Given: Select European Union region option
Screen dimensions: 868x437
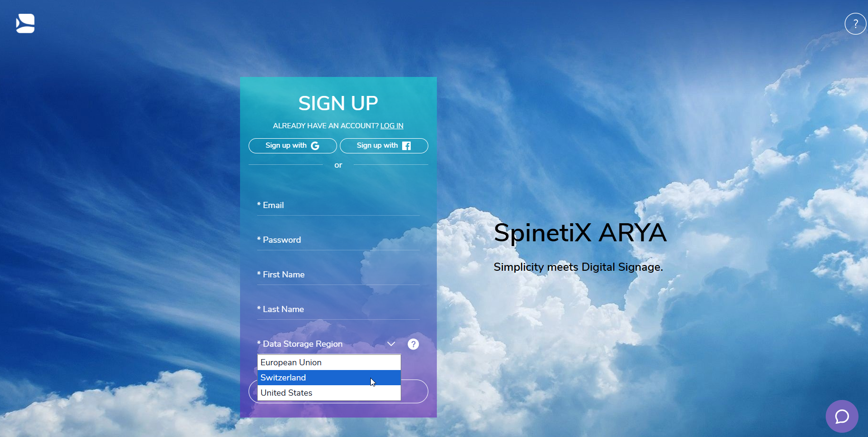Looking at the screenshot, I should (329, 362).
